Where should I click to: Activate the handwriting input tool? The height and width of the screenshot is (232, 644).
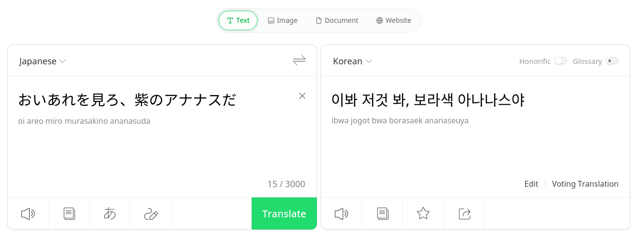click(151, 213)
